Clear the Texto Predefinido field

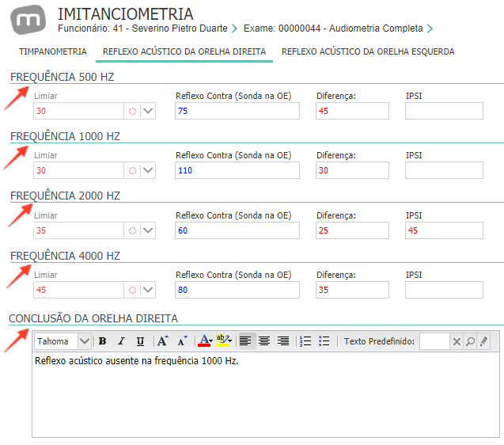[x=457, y=341]
